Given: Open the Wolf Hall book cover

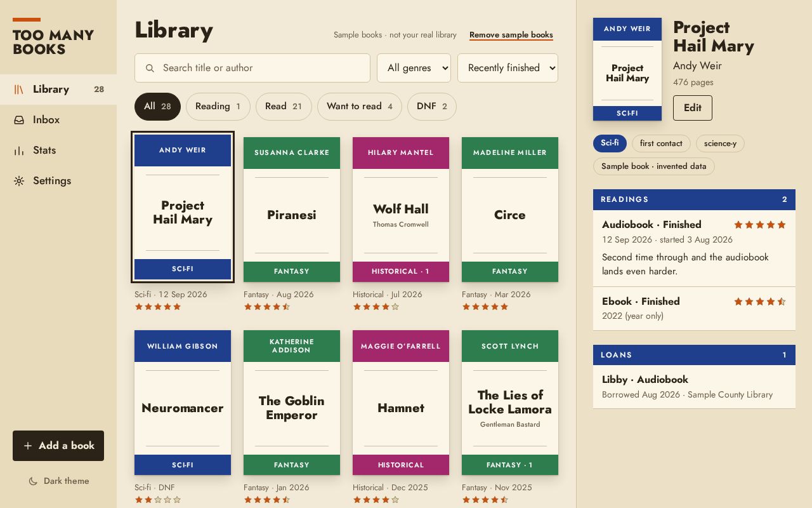Looking at the screenshot, I should coord(401,210).
